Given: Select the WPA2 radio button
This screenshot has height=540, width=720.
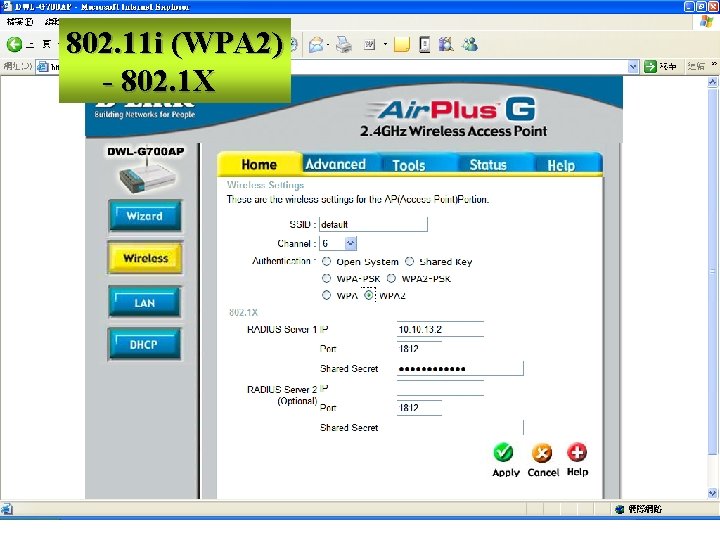Looking at the screenshot, I should click(x=369, y=295).
